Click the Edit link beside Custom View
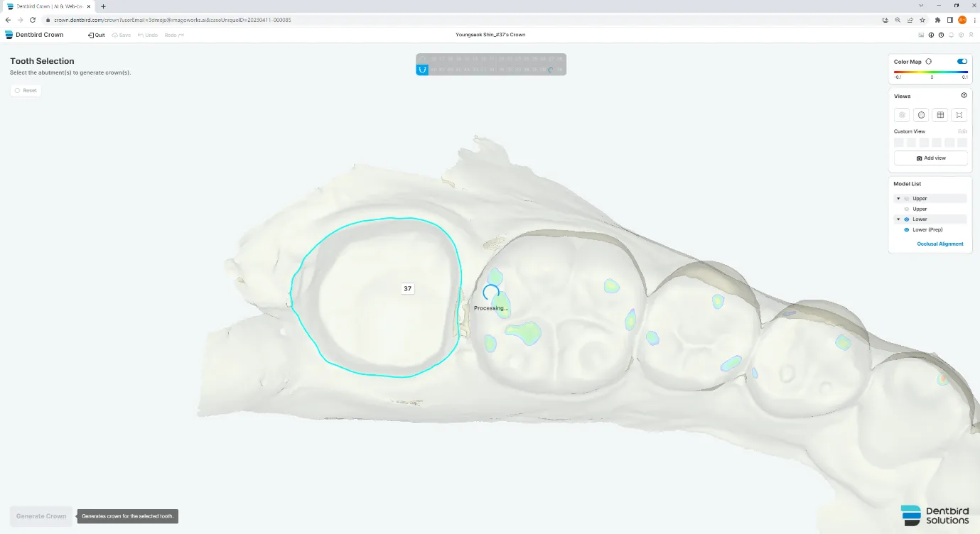980x534 pixels. tap(962, 131)
